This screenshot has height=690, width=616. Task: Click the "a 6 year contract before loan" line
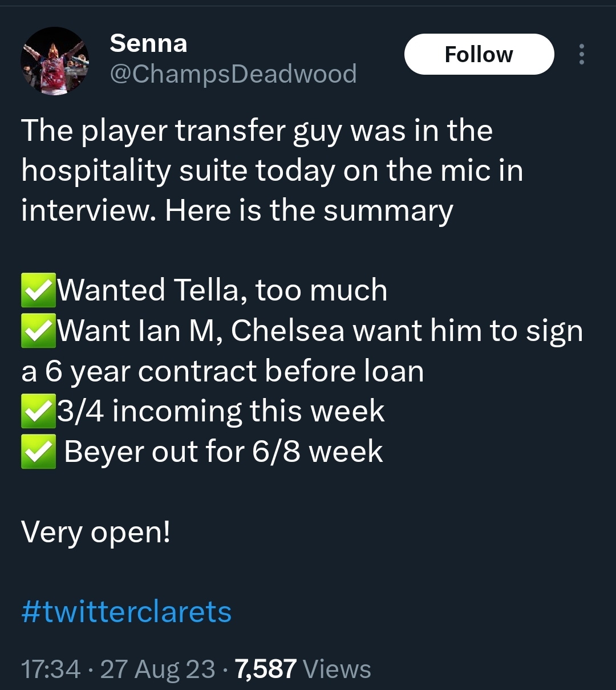coord(222,371)
